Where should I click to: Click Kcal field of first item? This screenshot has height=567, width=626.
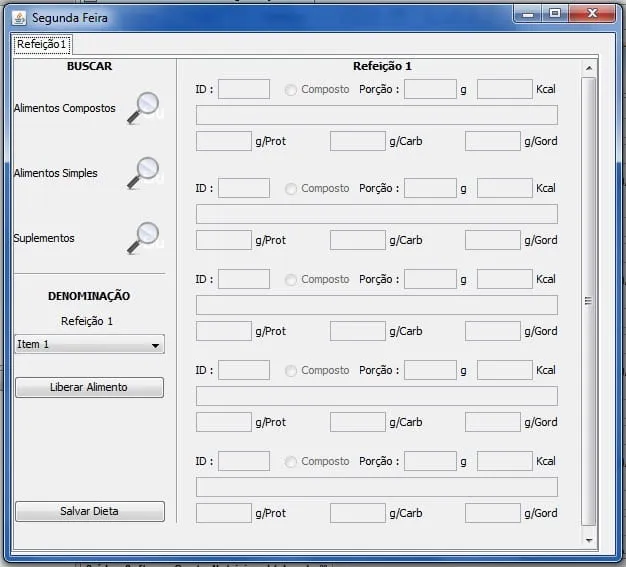click(x=505, y=89)
